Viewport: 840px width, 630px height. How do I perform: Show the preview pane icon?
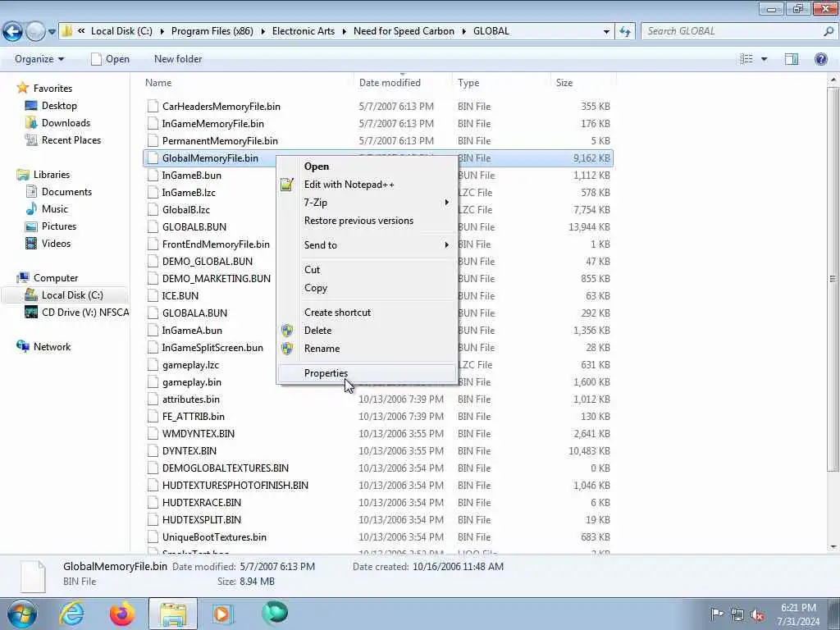point(792,59)
